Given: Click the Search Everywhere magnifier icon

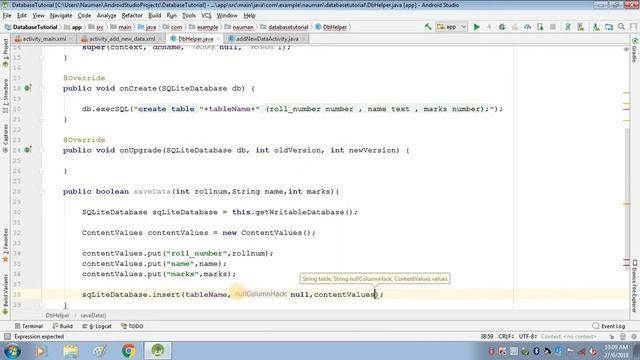Looking at the screenshot, I should [621, 27].
